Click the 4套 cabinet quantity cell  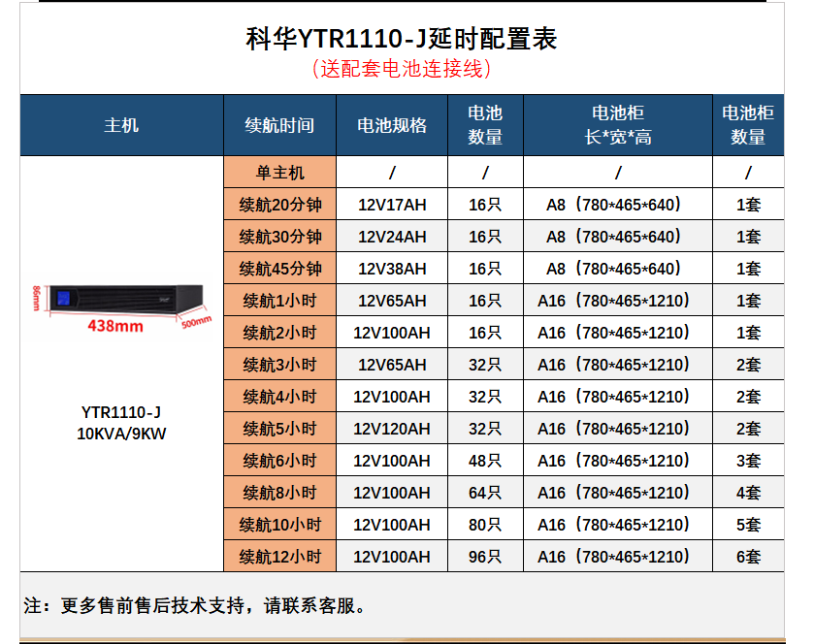(x=748, y=493)
